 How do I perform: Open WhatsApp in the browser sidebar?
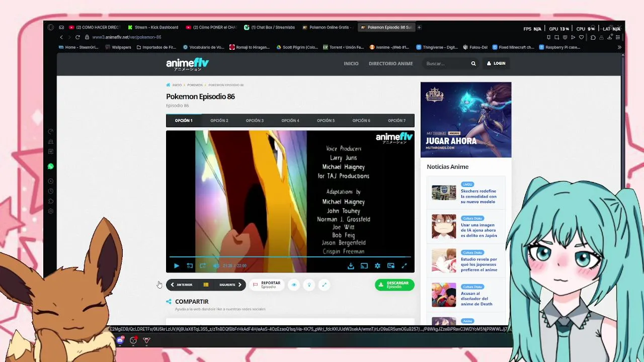tap(50, 166)
